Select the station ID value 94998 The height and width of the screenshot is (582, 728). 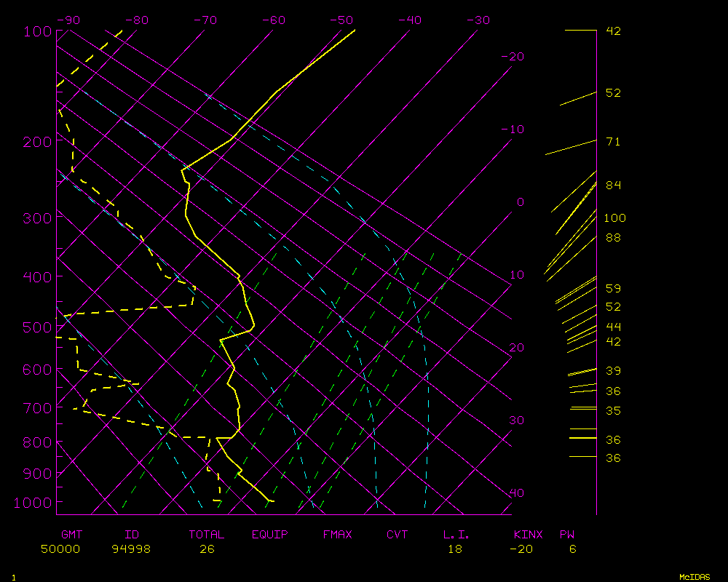coord(131,549)
